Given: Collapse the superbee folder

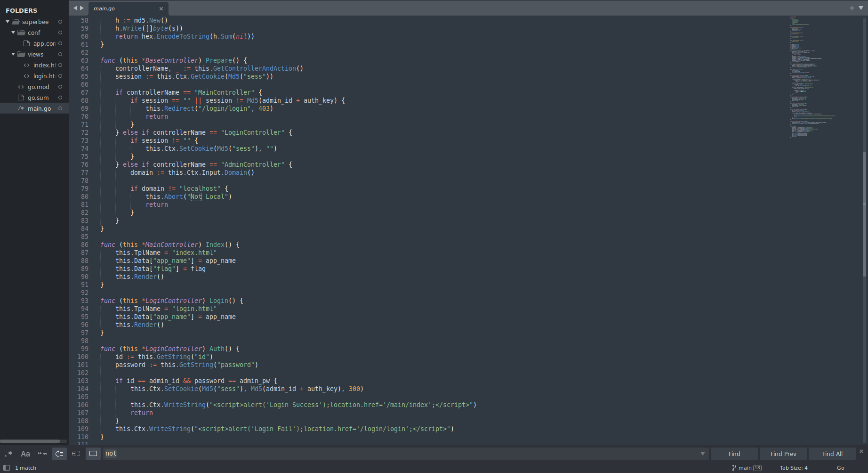Looking at the screenshot, I should [8, 22].
